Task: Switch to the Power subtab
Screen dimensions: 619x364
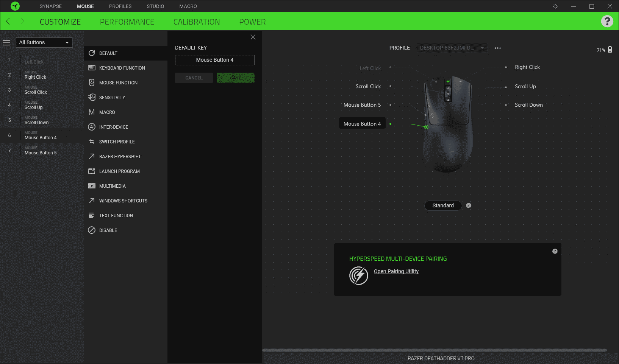Action: 252,22
